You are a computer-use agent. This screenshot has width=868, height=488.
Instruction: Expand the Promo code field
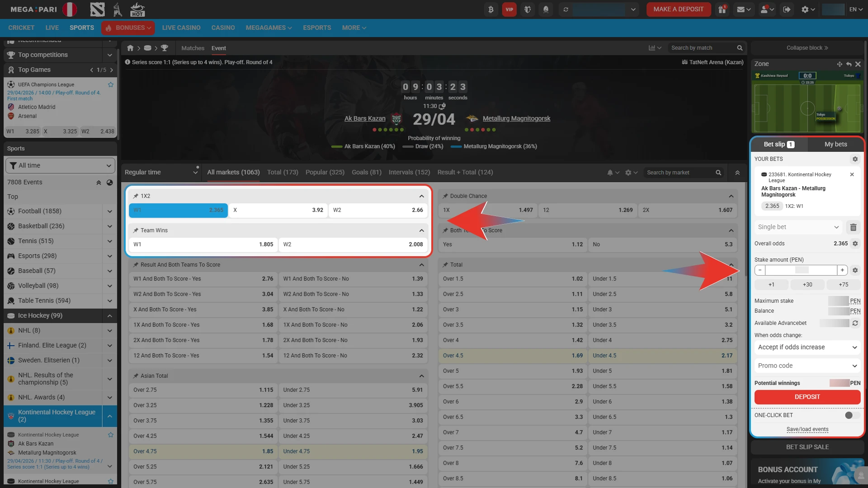point(807,366)
